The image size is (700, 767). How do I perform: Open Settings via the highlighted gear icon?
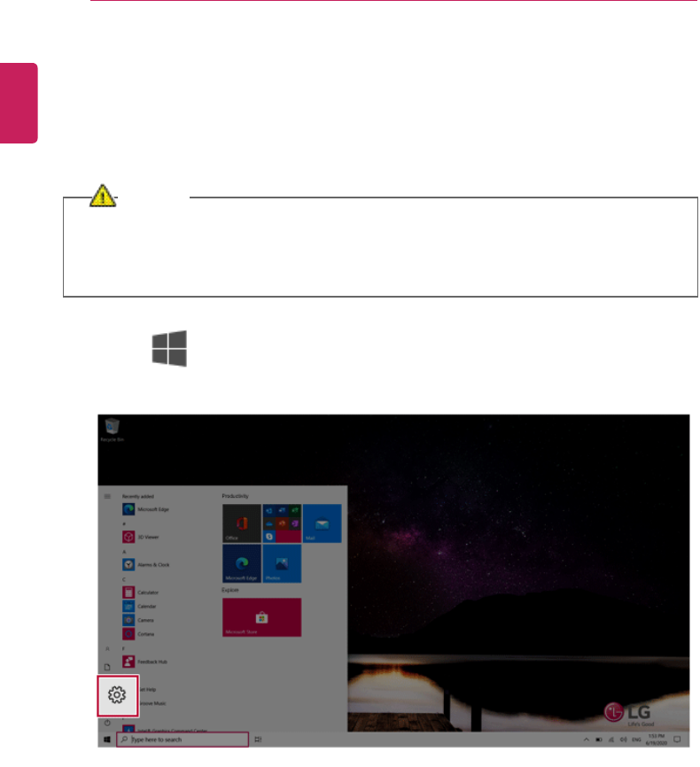[x=118, y=695]
